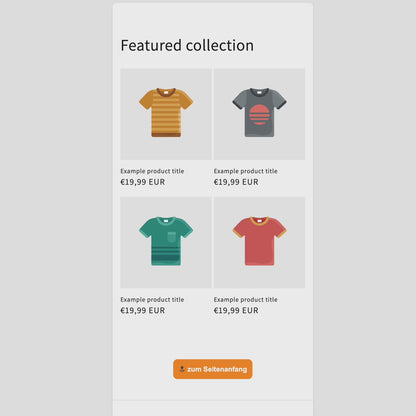This screenshot has height=416, width=416.
Task: Click the product title below the red t-shirt
Action: click(246, 299)
